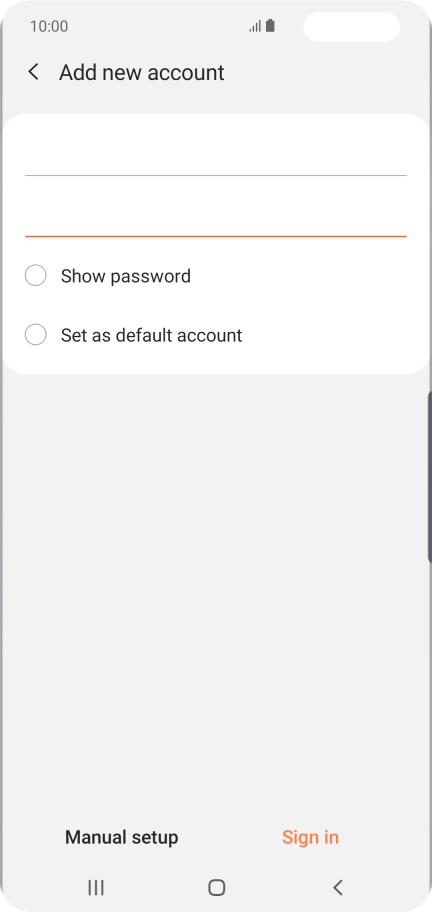The image size is (432, 912).
Task: Open recent apps from the navigation bar
Action: pos(96,887)
